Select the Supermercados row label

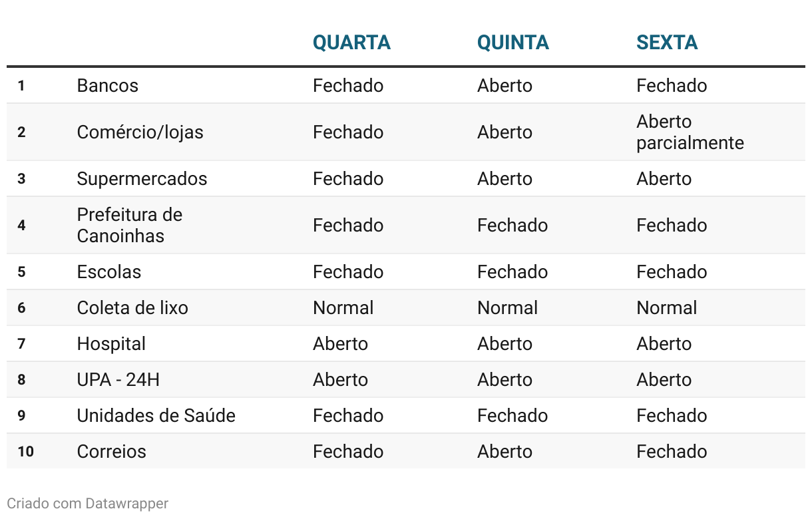(142, 179)
